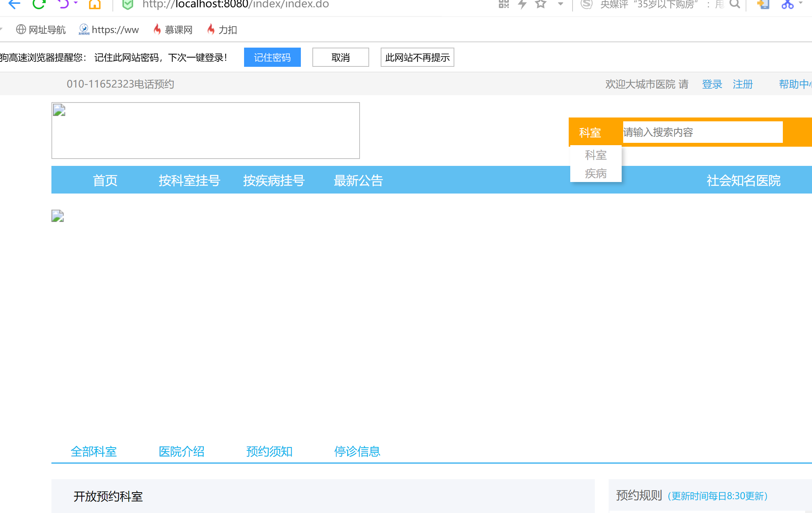Screen dimensions: 812x513
Task: Open 社会知名医院 nav item
Action: [744, 180]
